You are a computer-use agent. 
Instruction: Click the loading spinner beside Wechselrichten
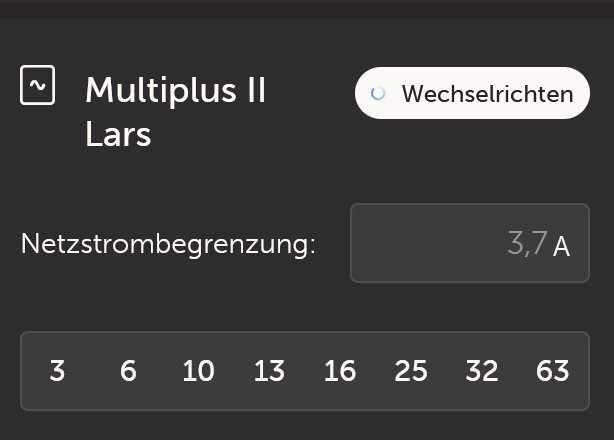coord(378,94)
